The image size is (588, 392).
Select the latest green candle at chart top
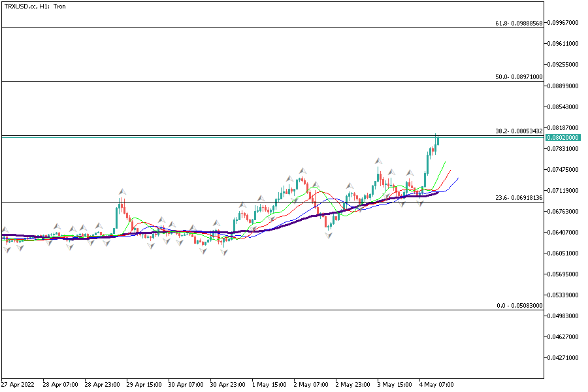click(x=437, y=140)
